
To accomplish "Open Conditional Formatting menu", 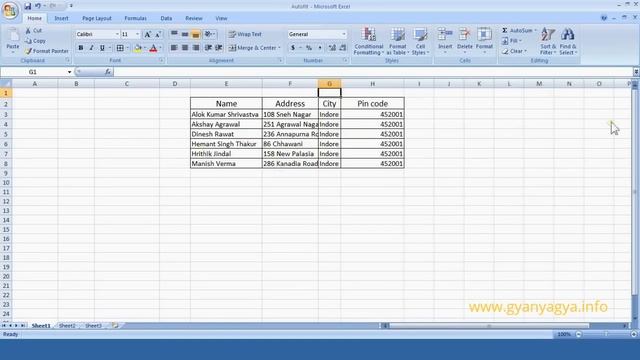I will click(369, 41).
